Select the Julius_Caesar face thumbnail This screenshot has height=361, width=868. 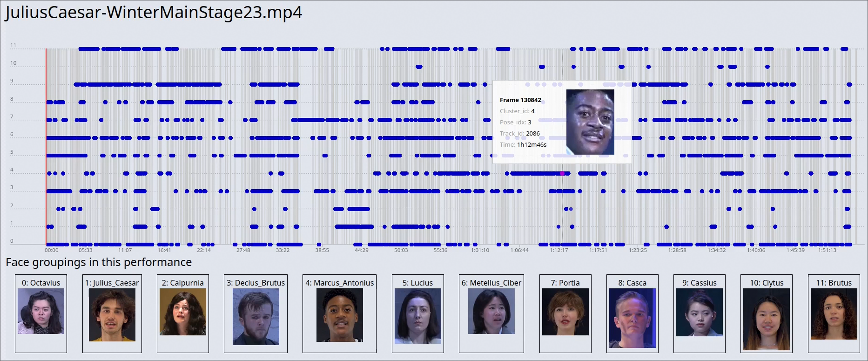point(112,315)
